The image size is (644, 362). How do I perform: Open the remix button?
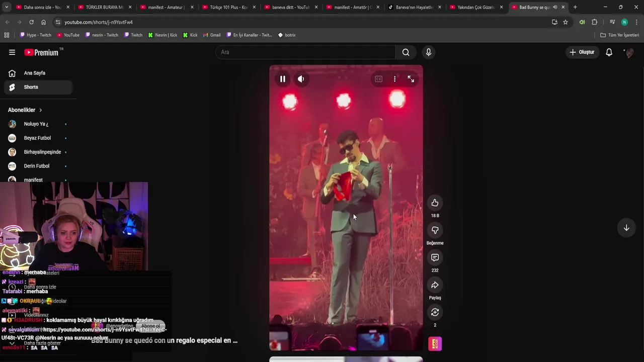(435, 312)
